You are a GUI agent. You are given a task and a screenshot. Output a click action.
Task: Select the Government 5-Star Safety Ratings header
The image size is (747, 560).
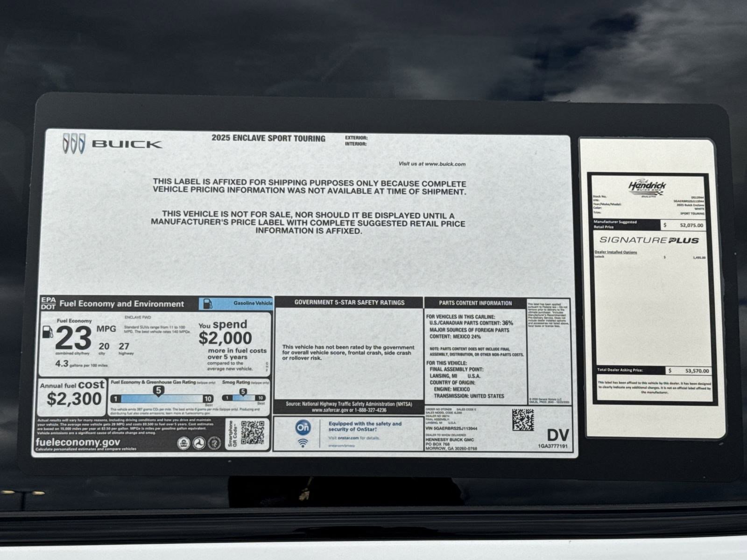[349, 302]
